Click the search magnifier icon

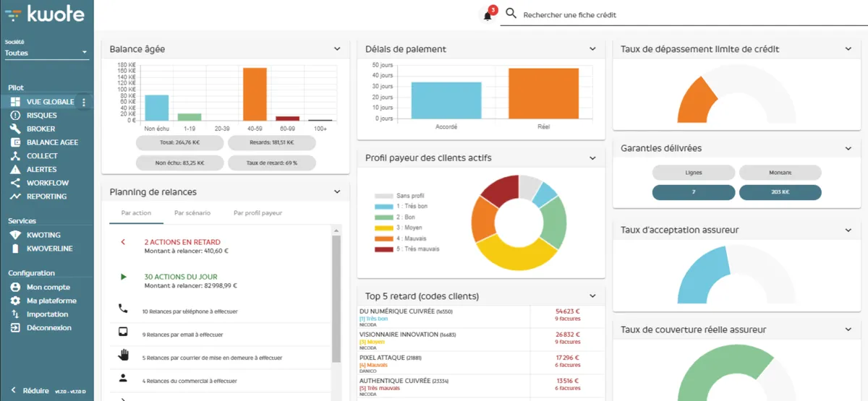tap(511, 14)
